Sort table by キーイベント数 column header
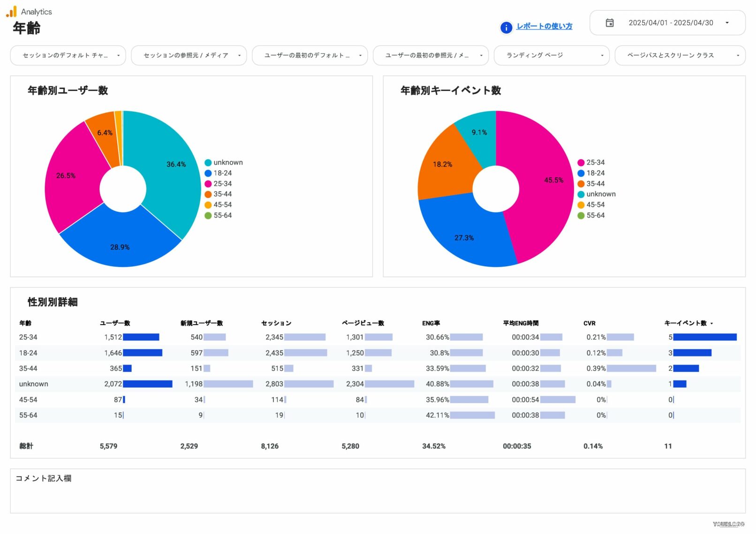756x534 pixels. click(x=685, y=323)
